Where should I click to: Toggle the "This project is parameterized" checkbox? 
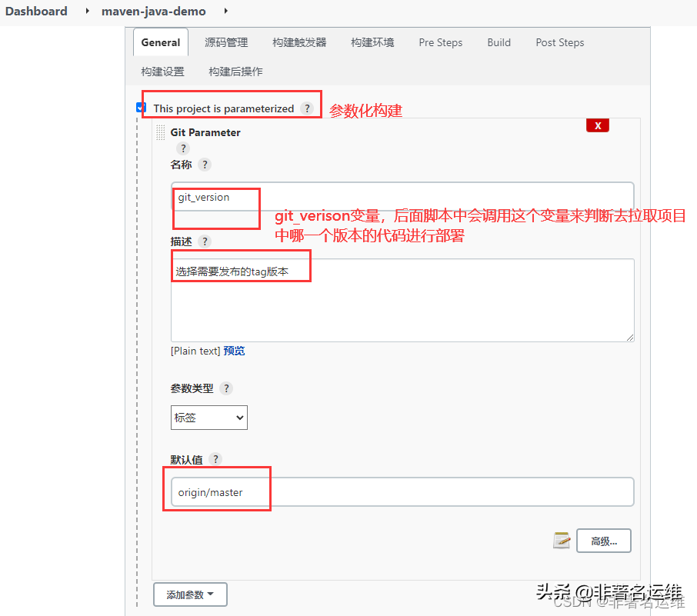pos(140,107)
